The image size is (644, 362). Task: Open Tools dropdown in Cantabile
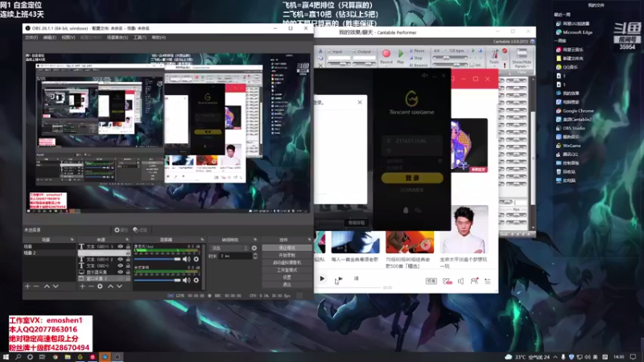click(493, 57)
